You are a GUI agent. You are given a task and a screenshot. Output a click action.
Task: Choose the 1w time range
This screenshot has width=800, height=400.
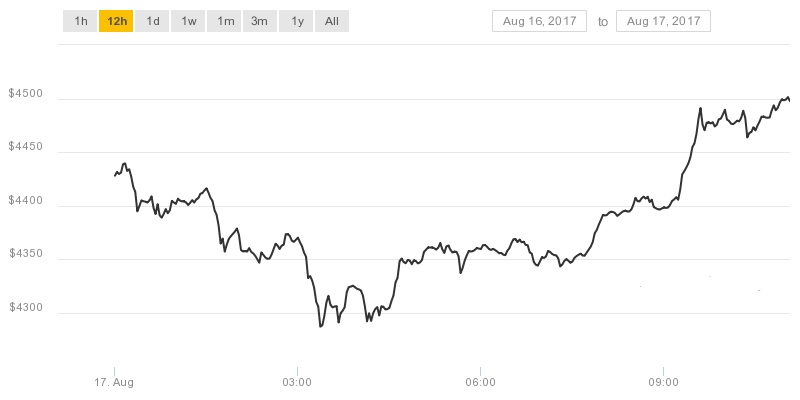point(188,21)
